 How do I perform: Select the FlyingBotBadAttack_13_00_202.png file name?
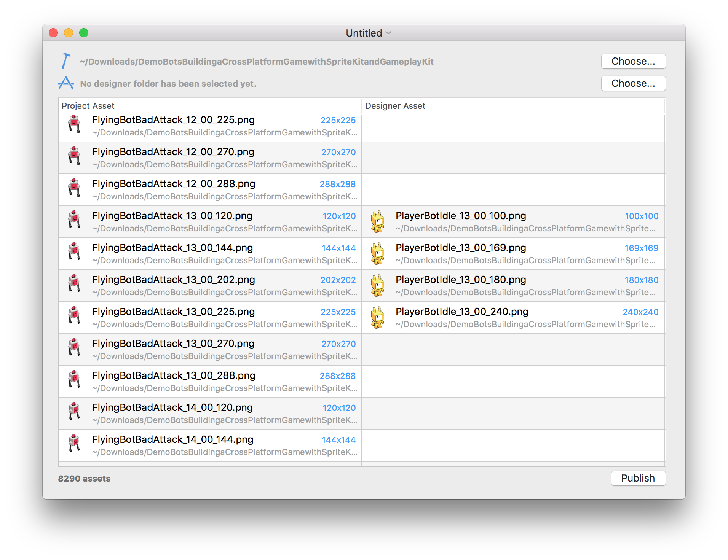coord(173,280)
